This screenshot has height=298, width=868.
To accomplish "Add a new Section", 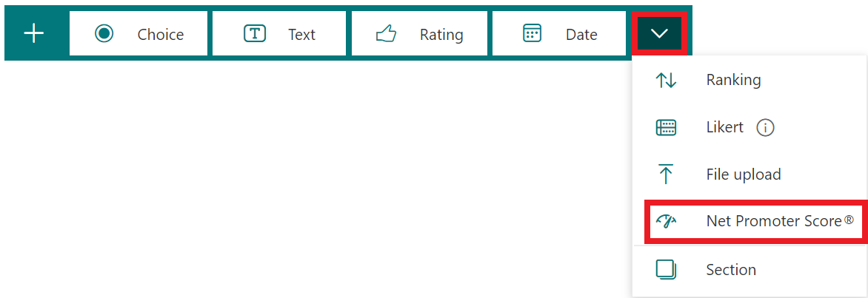I will 750,270.
